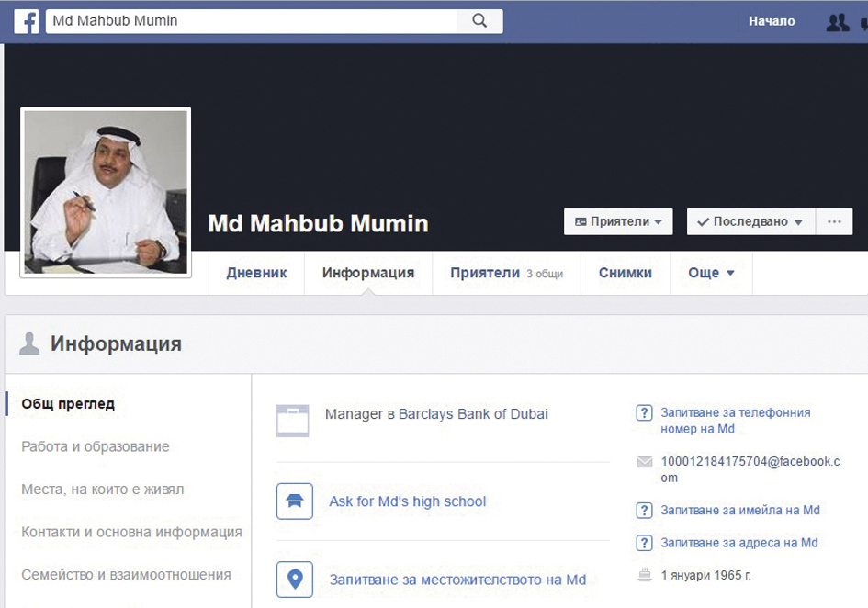Click question icon beside email request
The height and width of the screenshot is (608, 868).
(x=644, y=510)
